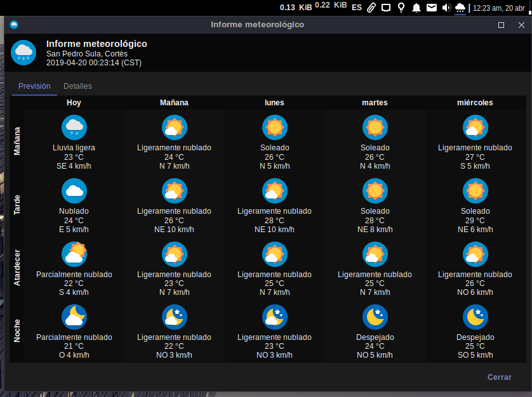Click martes Atardecer Ligeramente nublado icon
This screenshot has height=397, width=532.
pos(375,254)
